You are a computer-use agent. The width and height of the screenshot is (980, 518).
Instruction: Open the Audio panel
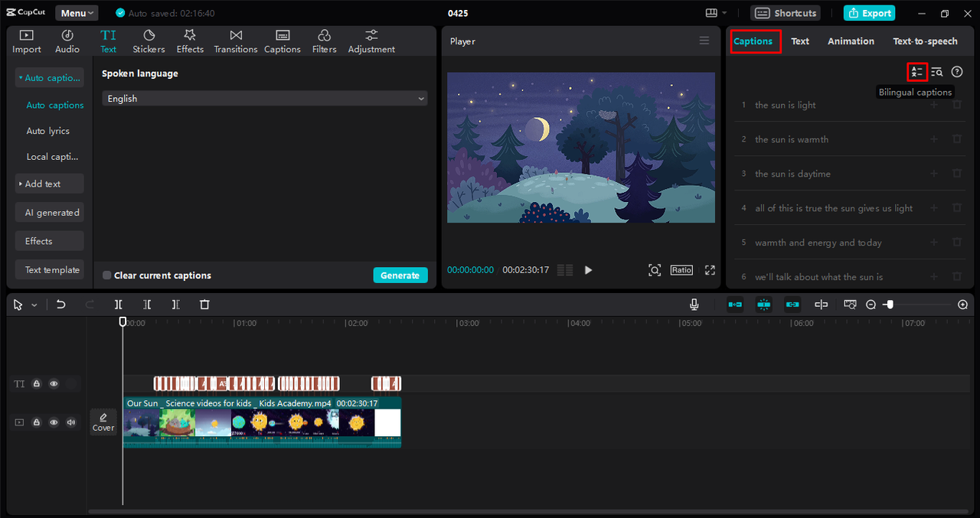[x=67, y=41]
